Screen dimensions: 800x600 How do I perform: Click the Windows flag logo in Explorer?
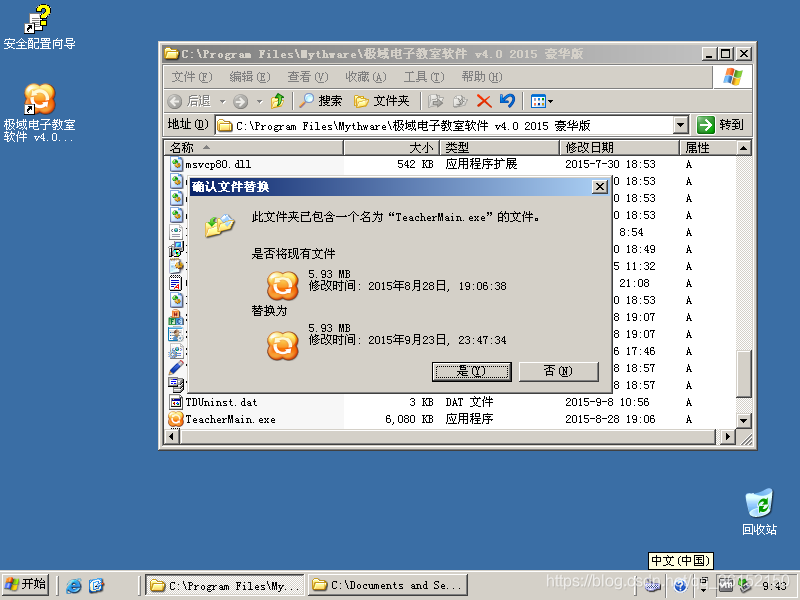pyautogui.click(x=733, y=77)
